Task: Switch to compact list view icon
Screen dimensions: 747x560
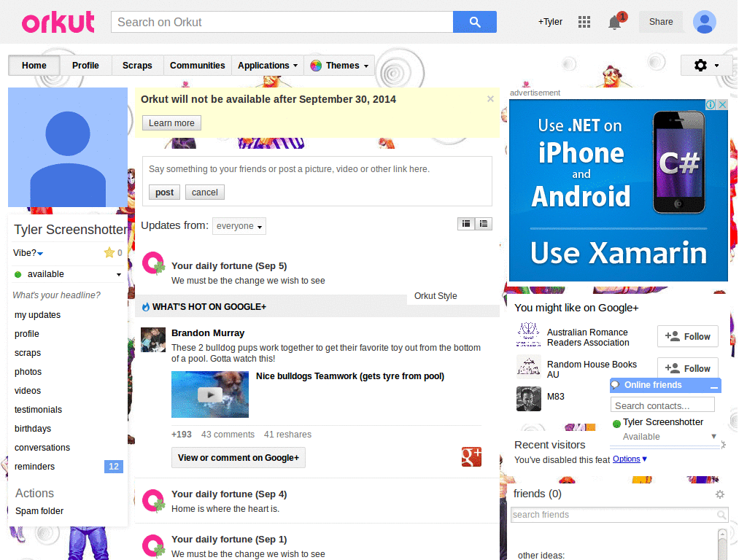Action: point(484,224)
